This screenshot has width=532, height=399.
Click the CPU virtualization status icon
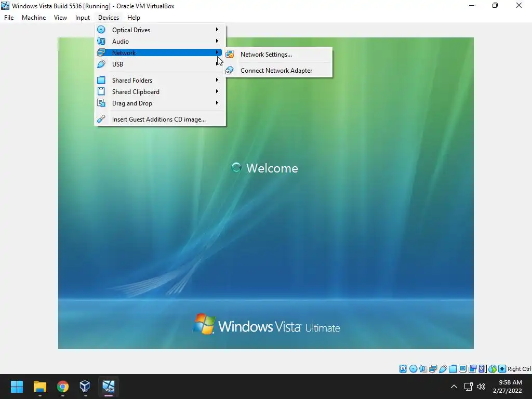(x=482, y=369)
